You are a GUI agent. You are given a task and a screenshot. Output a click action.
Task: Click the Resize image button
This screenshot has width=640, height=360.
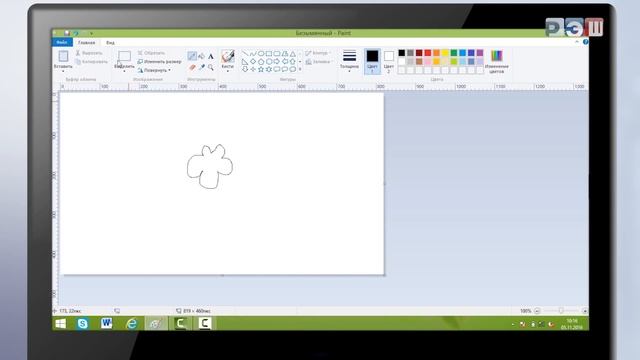pos(159,62)
